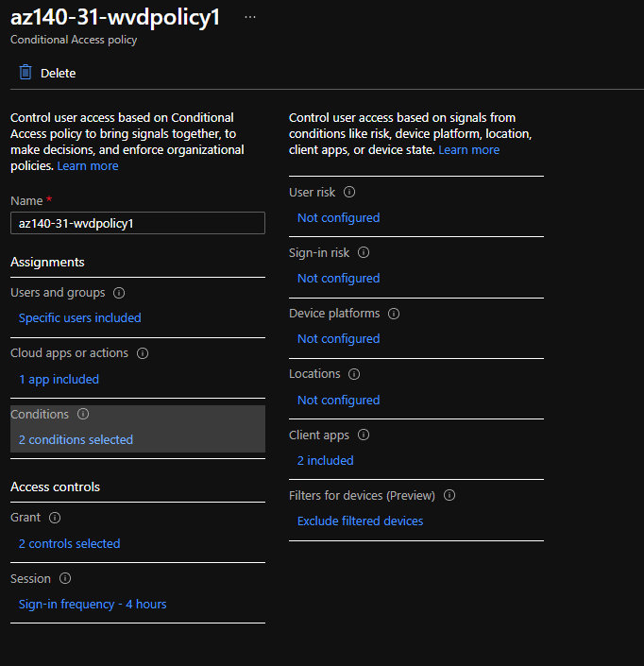Click info icon next to Sign-in risk
The width and height of the screenshot is (644, 666).
tap(364, 253)
